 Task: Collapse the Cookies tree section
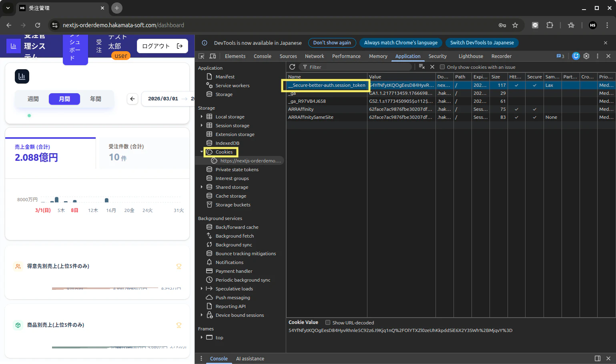201,152
